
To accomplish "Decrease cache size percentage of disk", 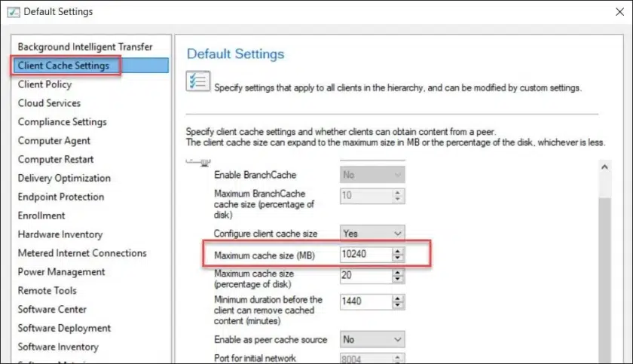I will 398,280.
